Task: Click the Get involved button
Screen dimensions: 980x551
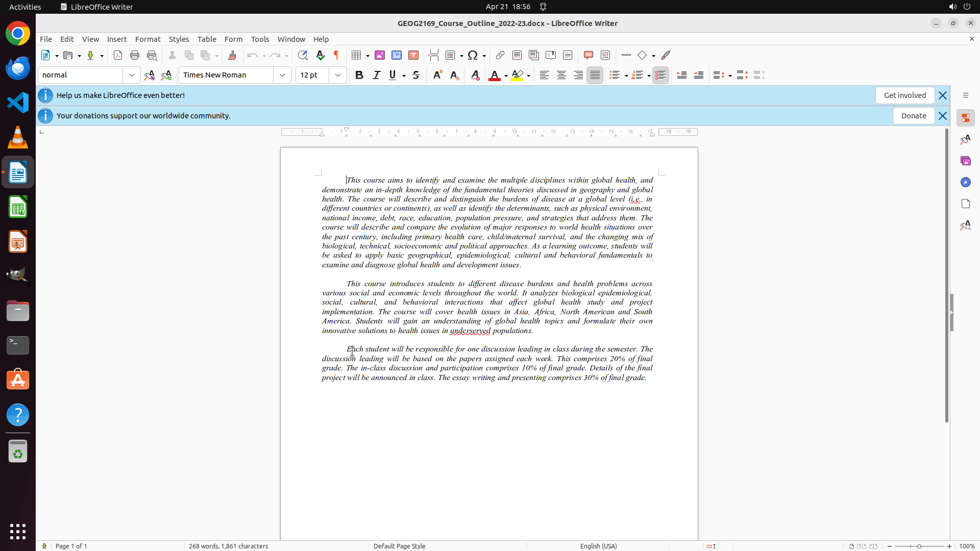Action: [904, 95]
